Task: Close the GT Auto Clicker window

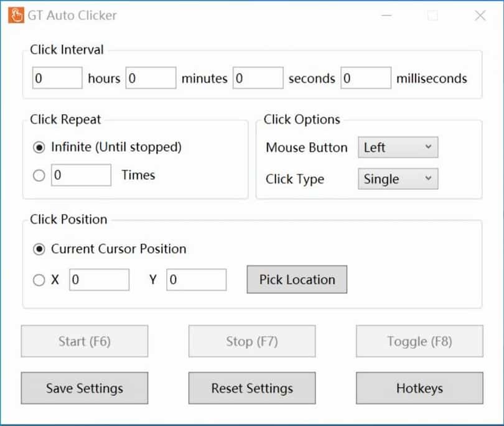Action: click(480, 15)
